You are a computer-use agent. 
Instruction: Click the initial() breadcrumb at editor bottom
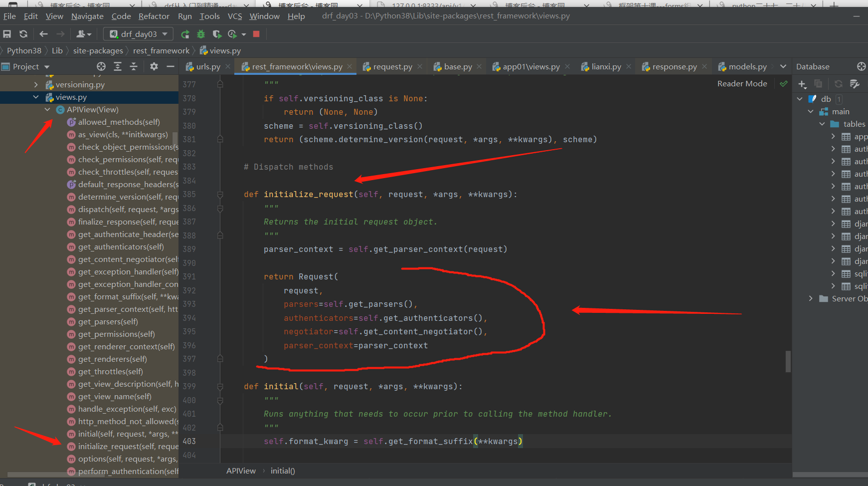coord(283,471)
